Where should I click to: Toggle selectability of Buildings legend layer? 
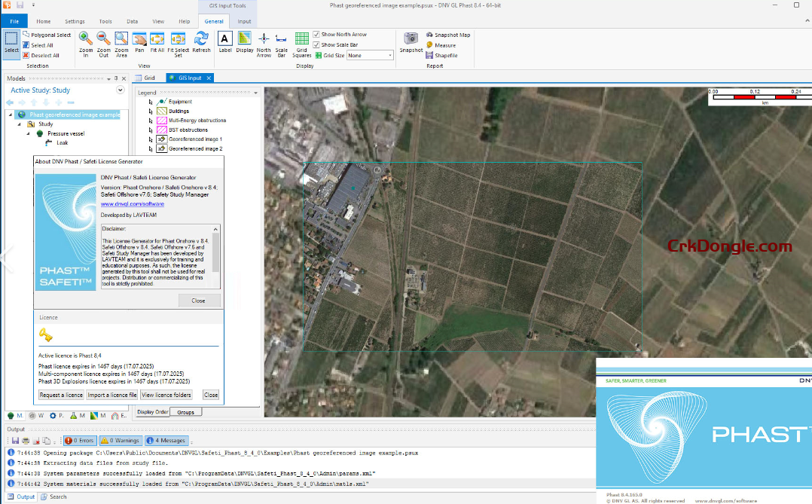[x=150, y=111]
